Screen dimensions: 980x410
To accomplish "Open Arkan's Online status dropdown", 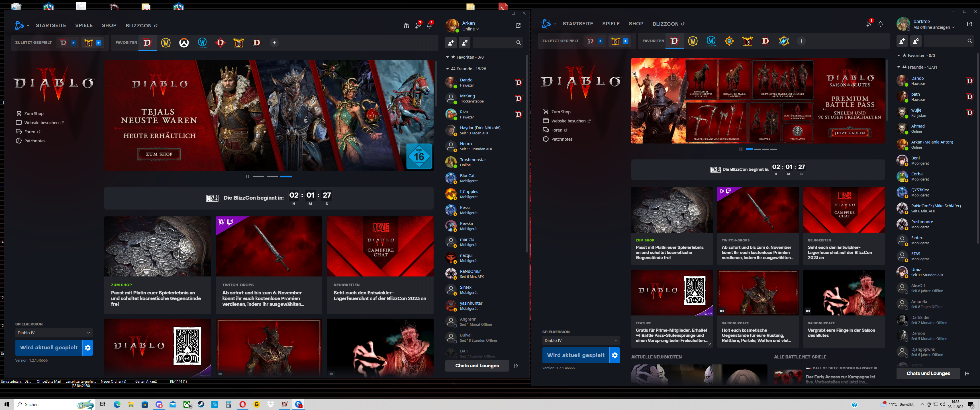I will click(x=471, y=29).
